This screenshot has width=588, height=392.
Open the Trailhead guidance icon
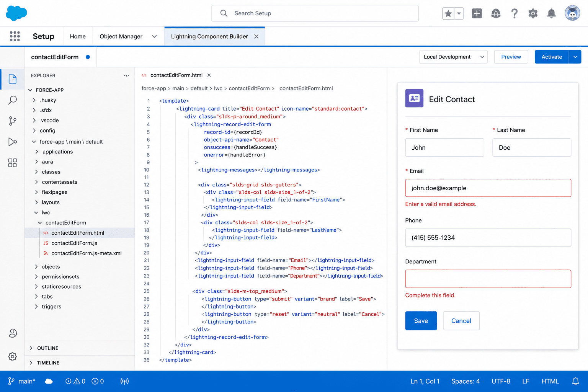tap(496, 13)
